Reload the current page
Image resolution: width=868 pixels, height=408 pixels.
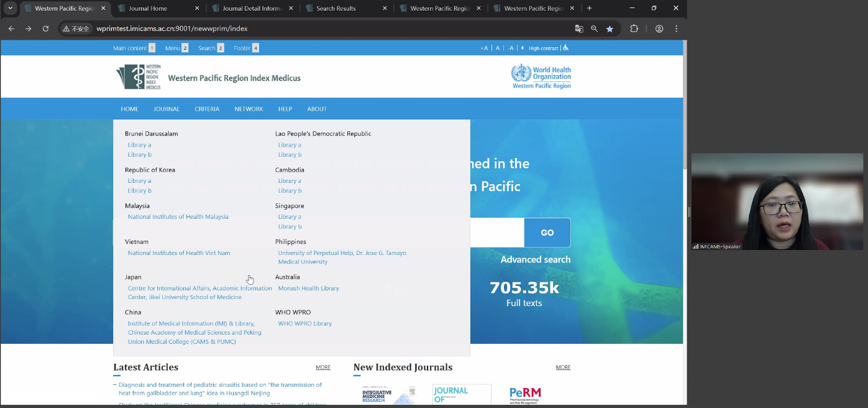(45, 29)
